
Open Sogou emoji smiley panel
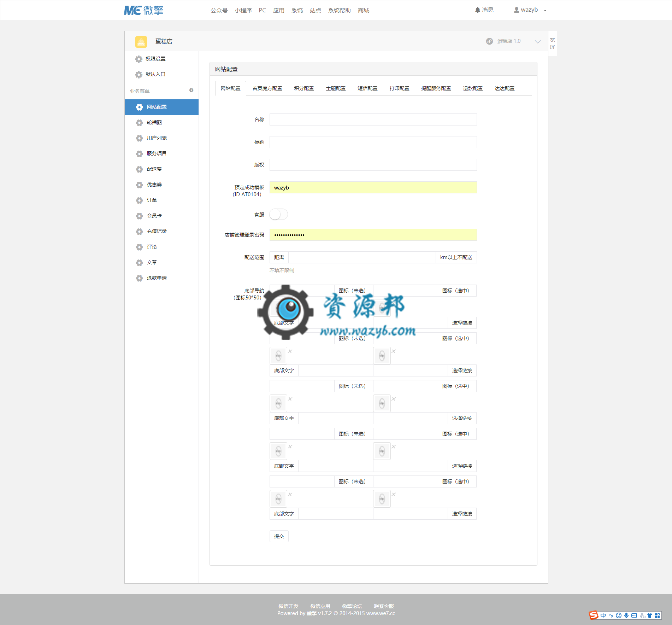tap(619, 615)
